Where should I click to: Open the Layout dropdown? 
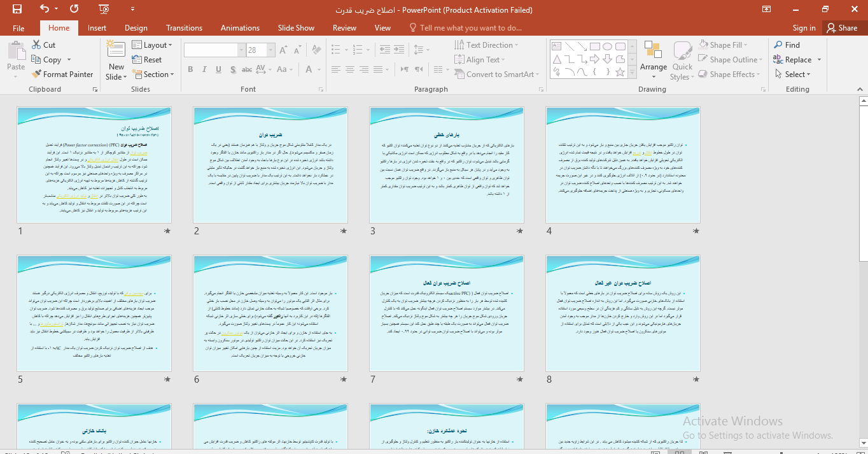[153, 45]
